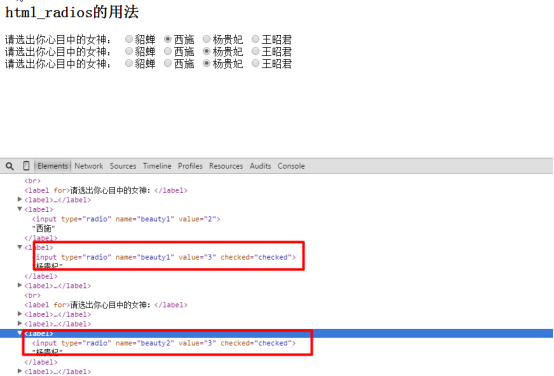Select the input line name="beauty2" value="3" checked

[164, 343]
